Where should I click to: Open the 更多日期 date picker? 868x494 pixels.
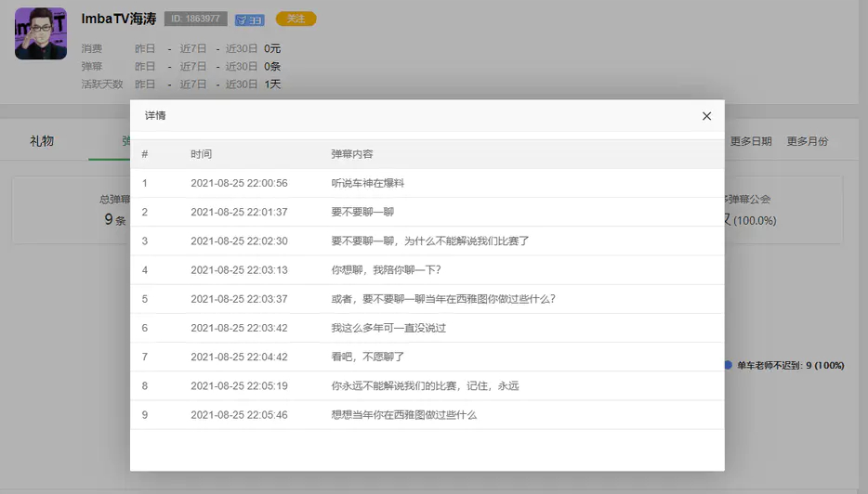(x=750, y=141)
